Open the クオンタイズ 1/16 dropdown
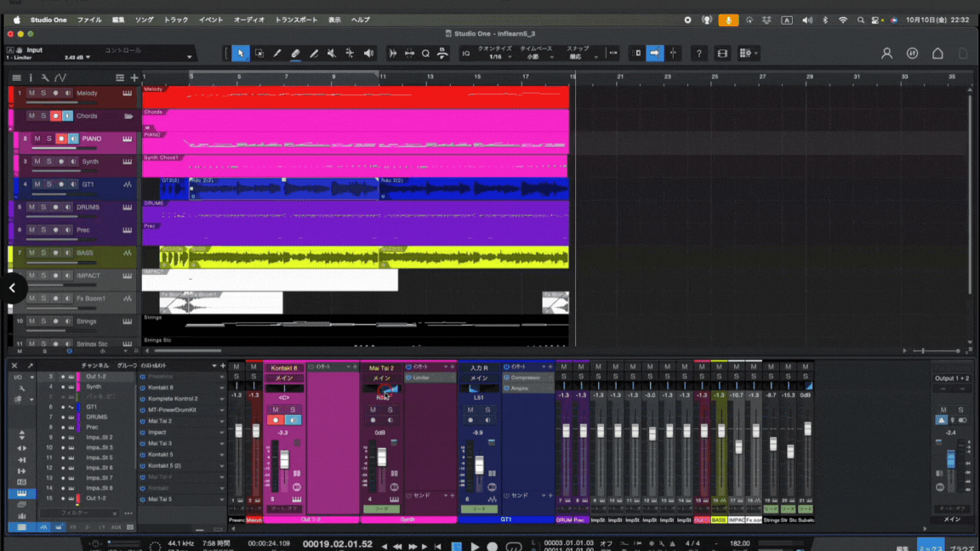The width and height of the screenshot is (980, 551). point(494,57)
